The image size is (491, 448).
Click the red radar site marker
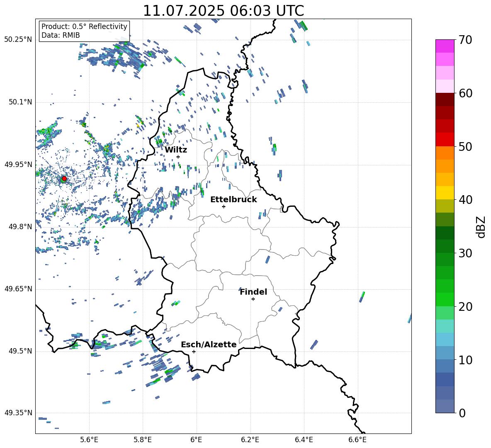click(x=64, y=179)
